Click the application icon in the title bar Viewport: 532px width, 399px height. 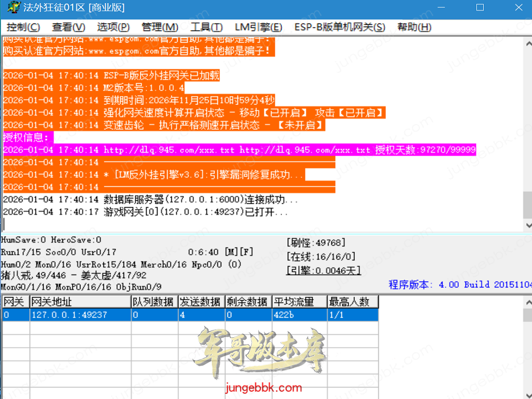coord(10,8)
